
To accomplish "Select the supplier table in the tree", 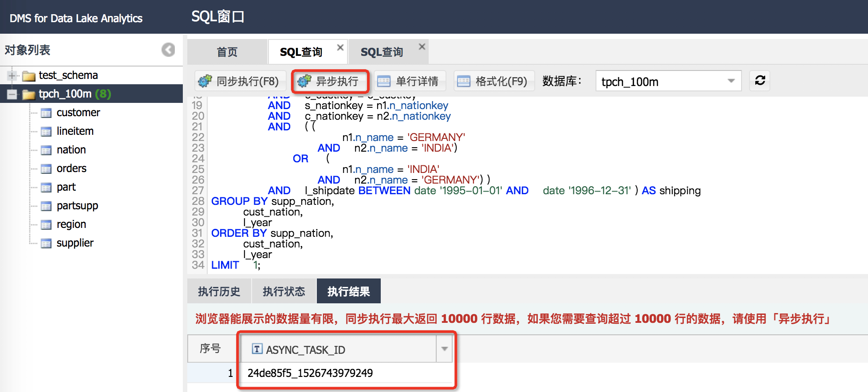I will tap(75, 243).
